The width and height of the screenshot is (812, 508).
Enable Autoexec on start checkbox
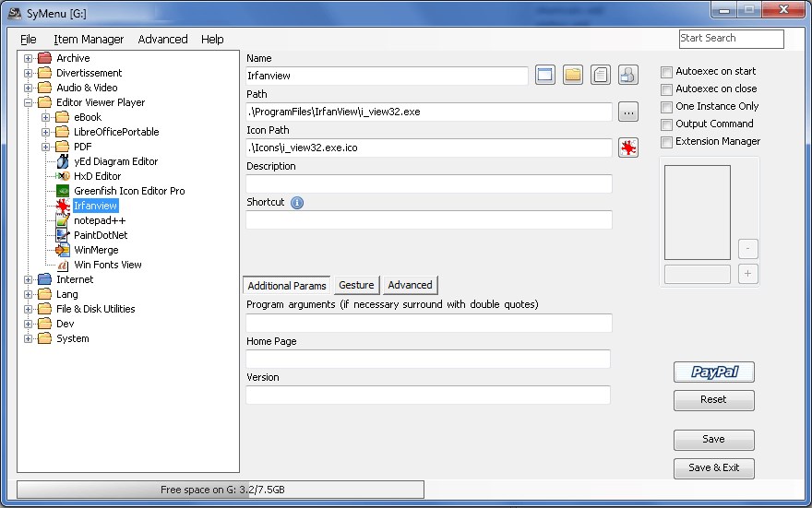666,72
